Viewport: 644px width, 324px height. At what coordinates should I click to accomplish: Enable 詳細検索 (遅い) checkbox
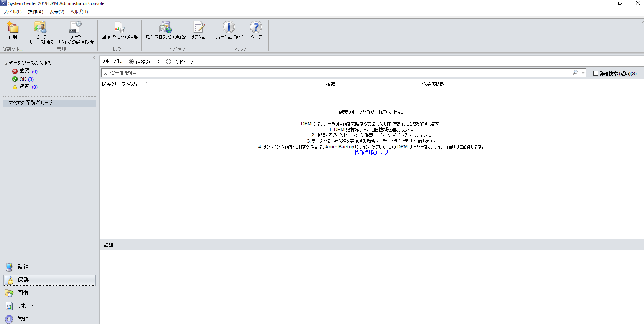tap(596, 73)
